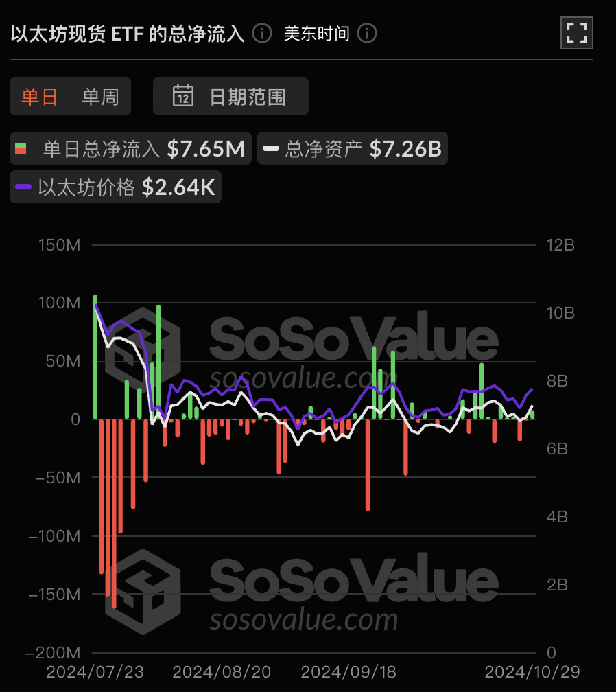
Task: Switch to 单周 weekly view
Action: tap(101, 97)
